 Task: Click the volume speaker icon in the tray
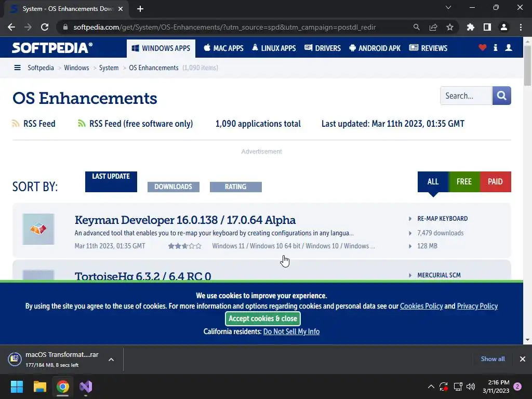471,387
